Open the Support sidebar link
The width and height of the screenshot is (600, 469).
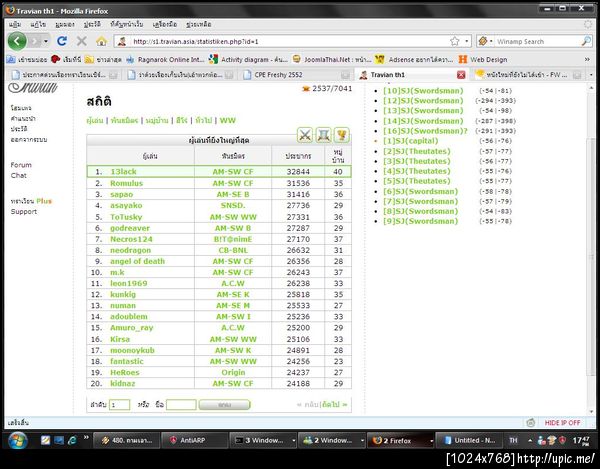[x=24, y=211]
